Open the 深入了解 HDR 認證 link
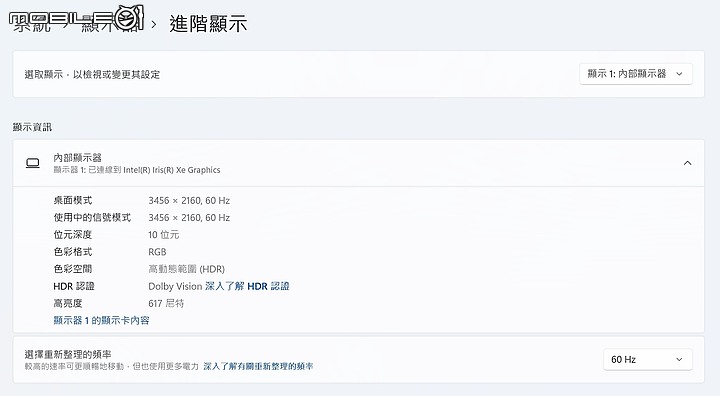The width and height of the screenshot is (720, 396). pos(247,286)
